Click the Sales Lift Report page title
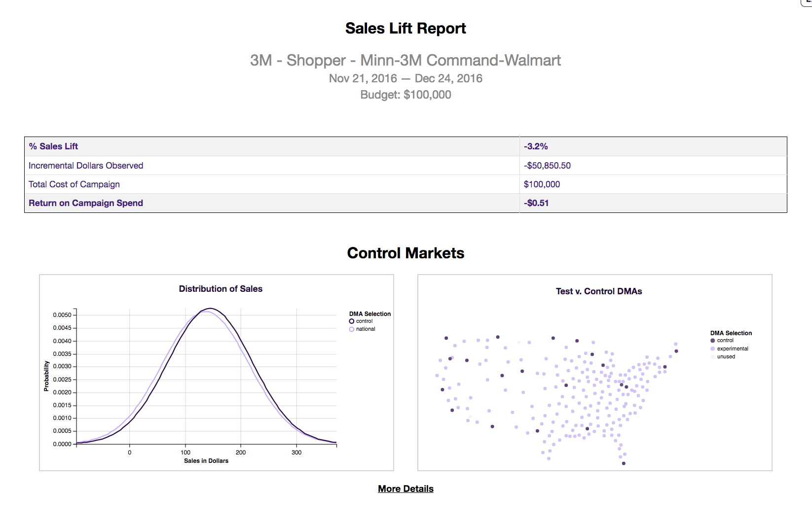Viewport: 812px width, 523px height. (406, 28)
